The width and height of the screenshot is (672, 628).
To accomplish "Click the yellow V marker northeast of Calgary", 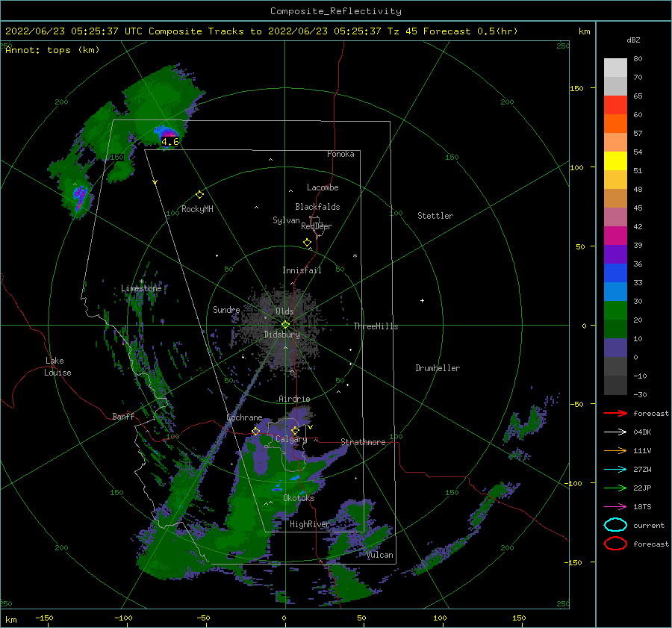I will (x=310, y=427).
